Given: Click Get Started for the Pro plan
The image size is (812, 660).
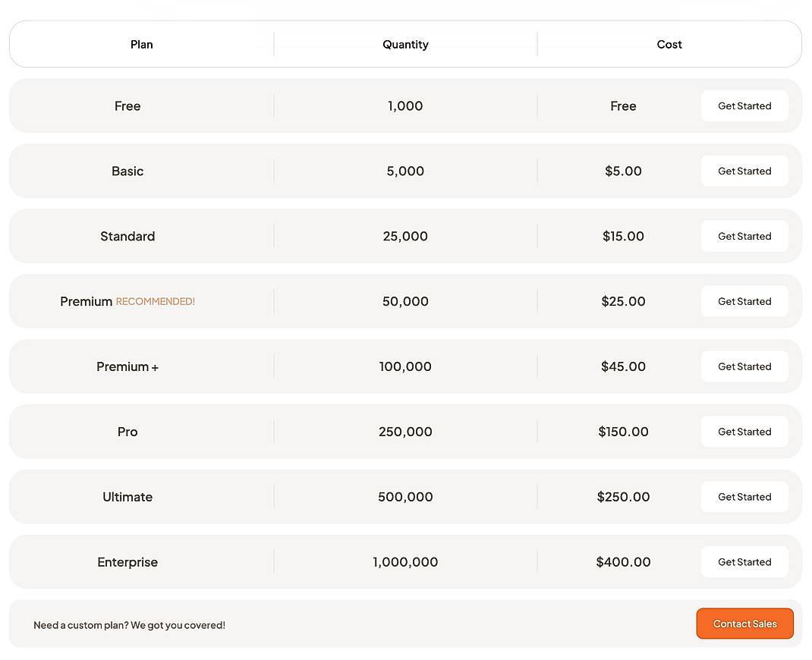Looking at the screenshot, I should pyautogui.click(x=744, y=432).
